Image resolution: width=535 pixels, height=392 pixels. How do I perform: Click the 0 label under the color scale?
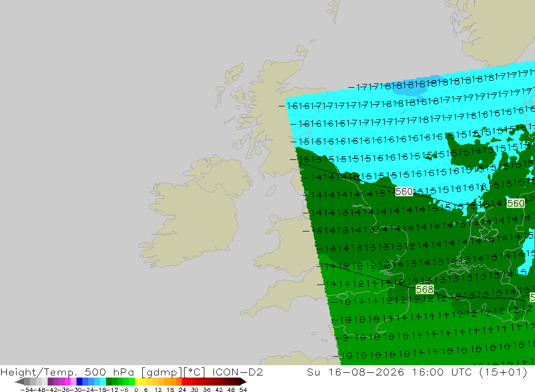point(136,390)
